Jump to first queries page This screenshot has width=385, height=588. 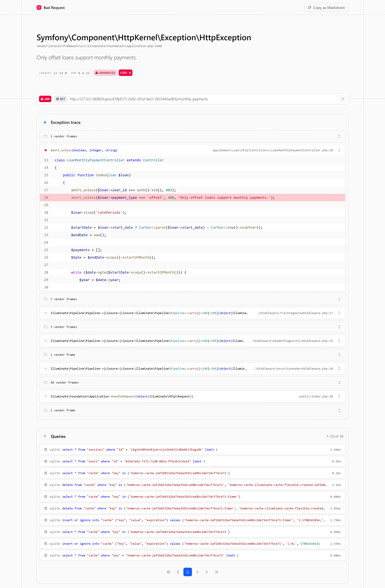coord(168,572)
